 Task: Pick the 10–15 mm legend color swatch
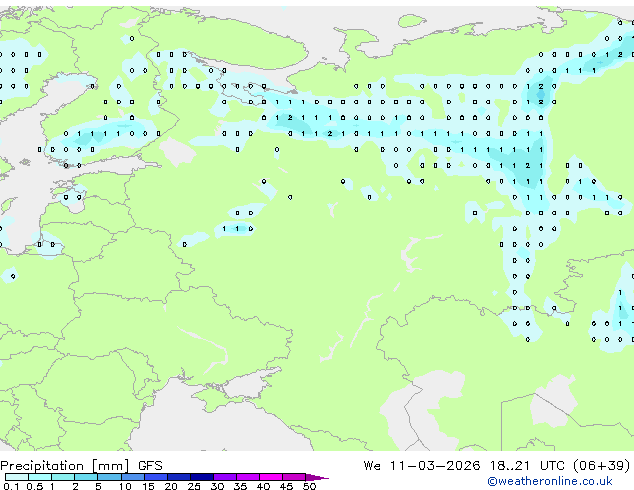(132, 477)
